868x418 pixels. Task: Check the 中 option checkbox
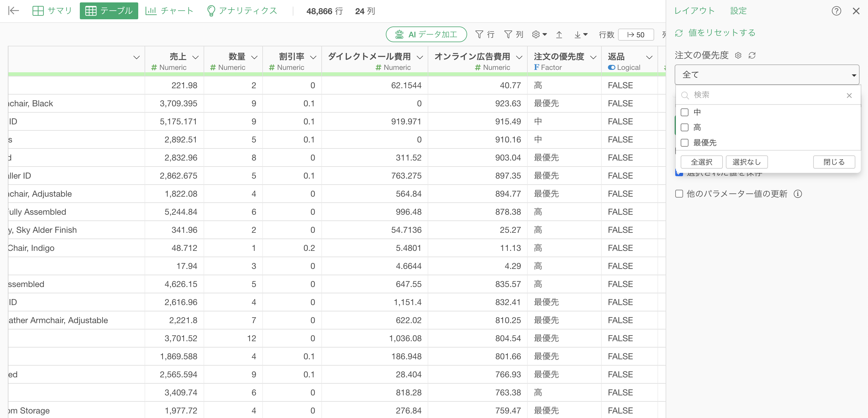coord(684,112)
